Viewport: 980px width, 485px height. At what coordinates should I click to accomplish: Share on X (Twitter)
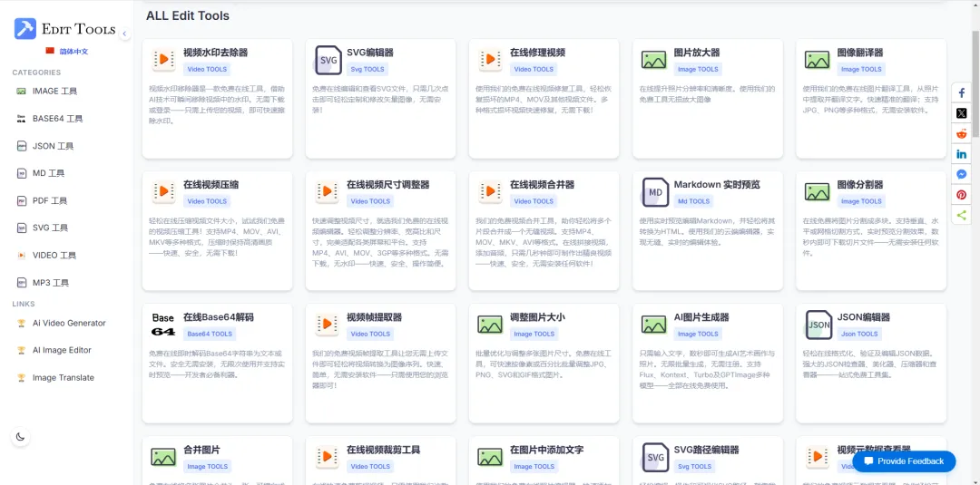pos(961,113)
